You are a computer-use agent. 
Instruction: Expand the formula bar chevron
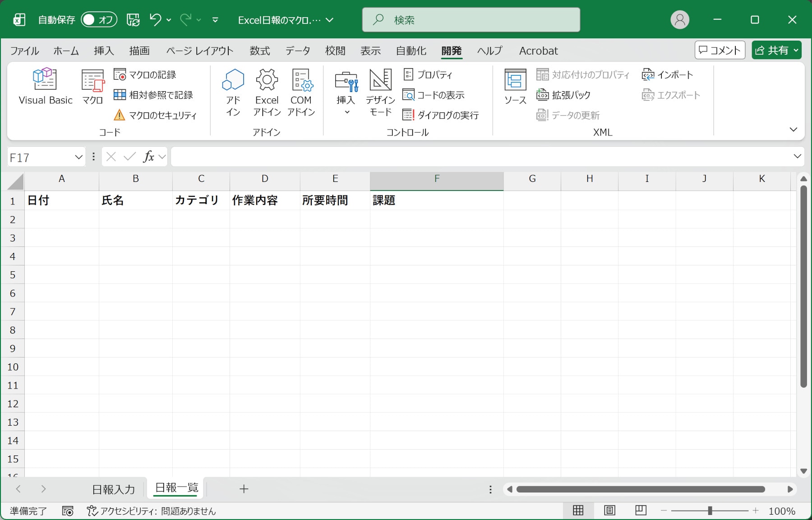pyautogui.click(x=797, y=156)
